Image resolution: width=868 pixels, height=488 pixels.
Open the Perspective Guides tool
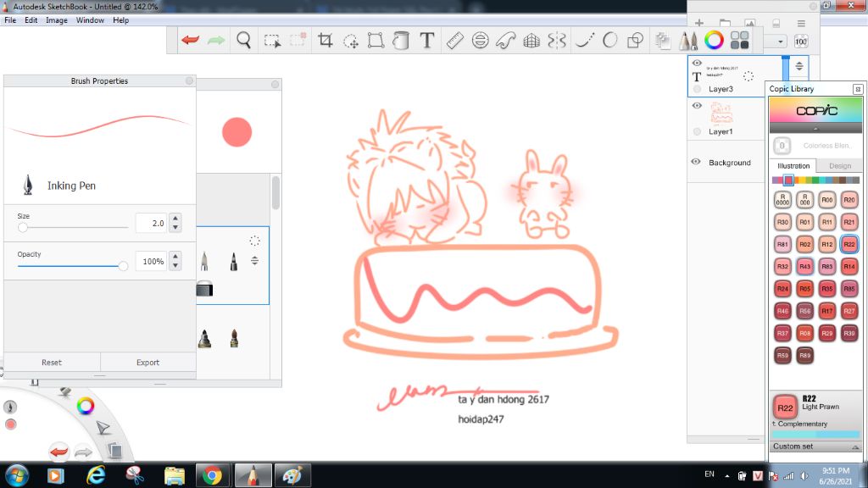[x=531, y=40]
